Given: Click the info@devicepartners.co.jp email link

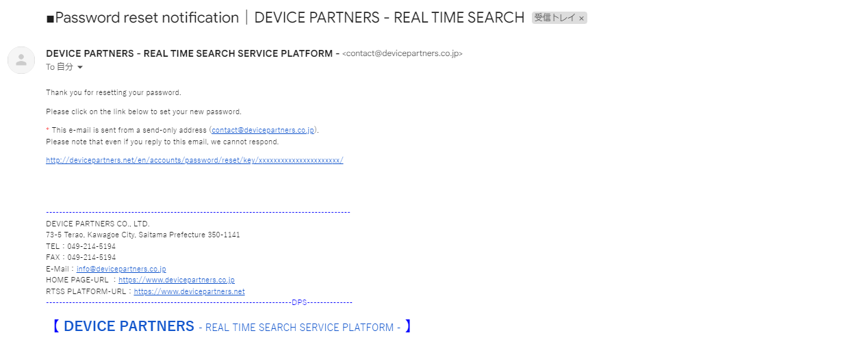Looking at the screenshot, I should (121, 269).
